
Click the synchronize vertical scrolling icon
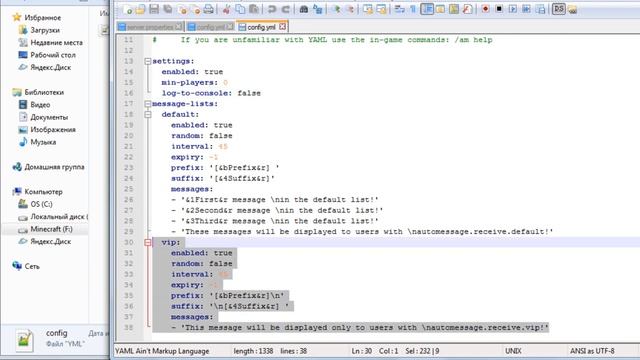coord(367,9)
